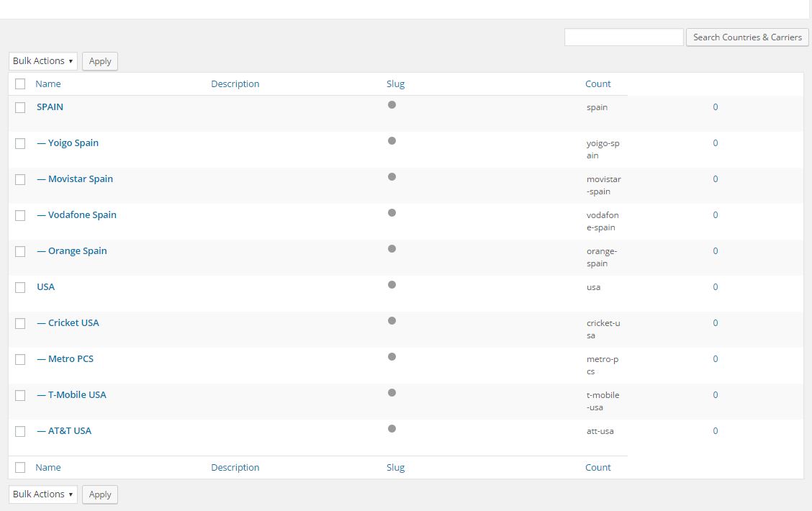Open the top Bulk Actions dropdown
Viewport: 812px width, 511px height.
click(x=43, y=61)
